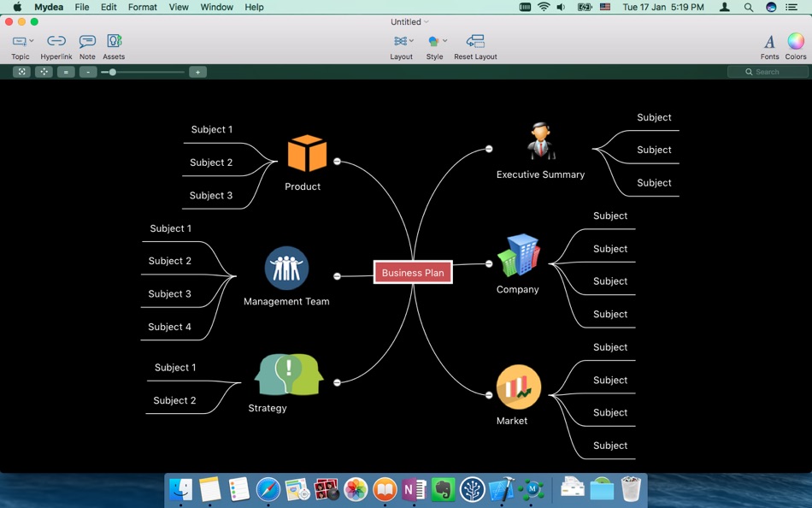Image resolution: width=812 pixels, height=508 pixels.
Task: Select Subject 4 under Management Team
Action: [x=169, y=327]
